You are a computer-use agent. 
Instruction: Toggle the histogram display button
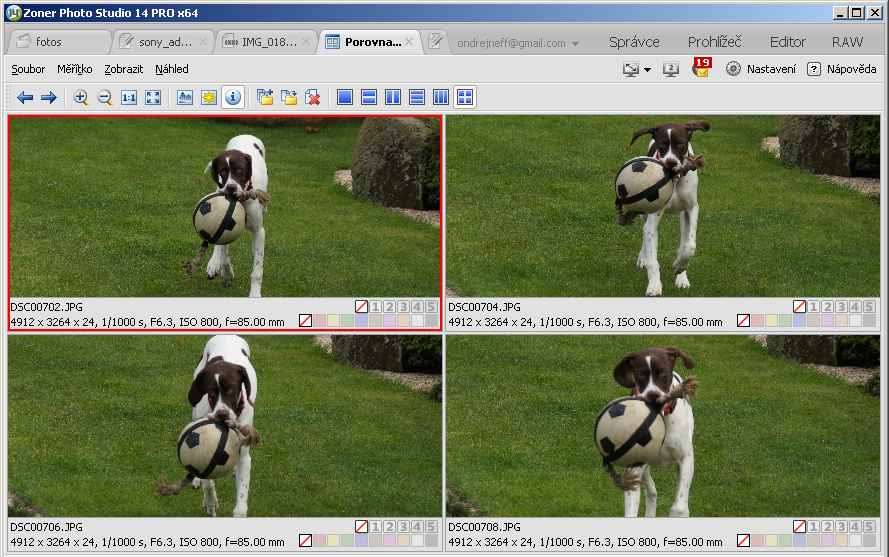tap(185, 97)
